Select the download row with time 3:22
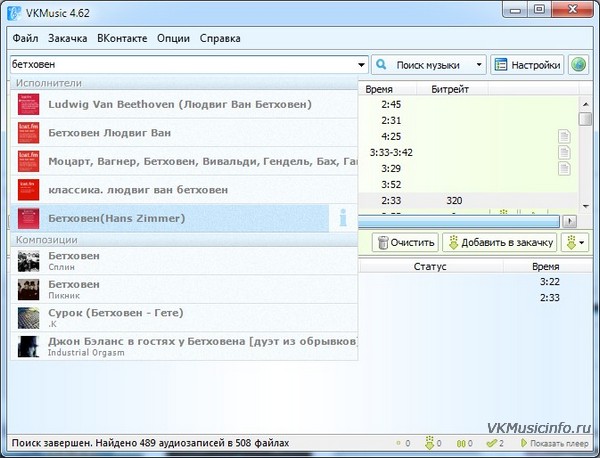Image resolution: width=600 pixels, height=458 pixels. tap(475, 282)
